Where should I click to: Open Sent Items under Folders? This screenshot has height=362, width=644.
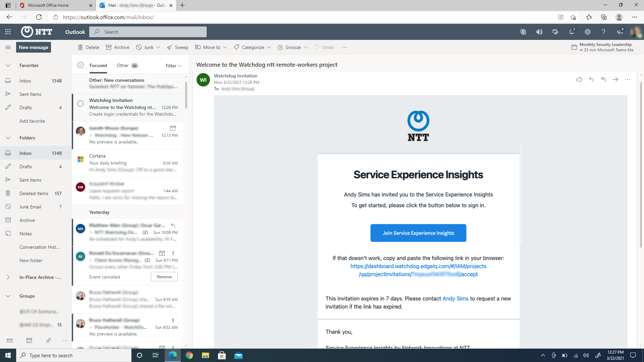tap(36, 180)
